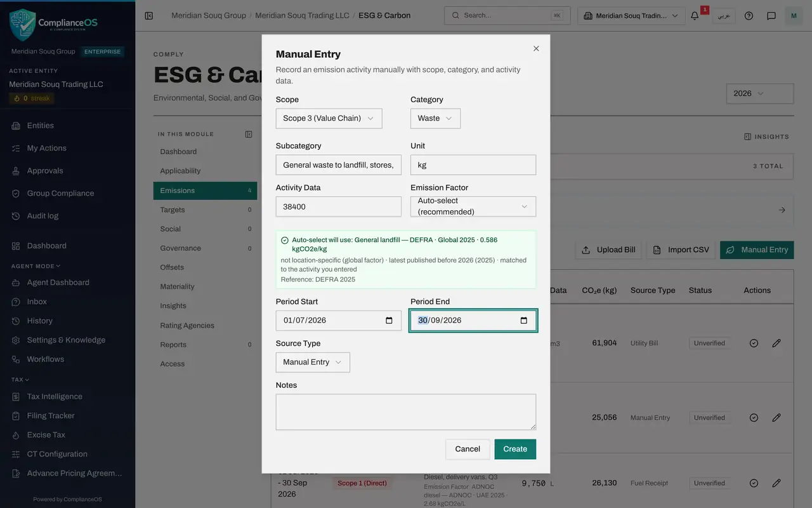This screenshot has width=812, height=508.
Task: Open the Source Type dropdown
Action: (313, 362)
